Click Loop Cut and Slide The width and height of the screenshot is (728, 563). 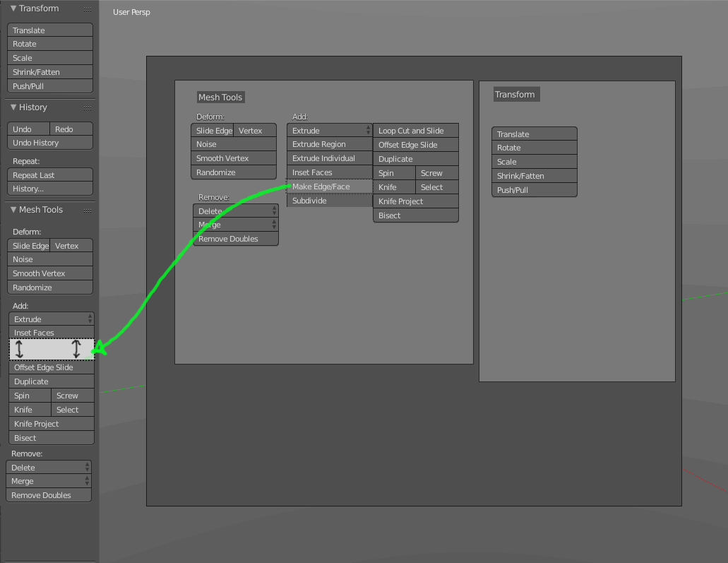point(416,131)
